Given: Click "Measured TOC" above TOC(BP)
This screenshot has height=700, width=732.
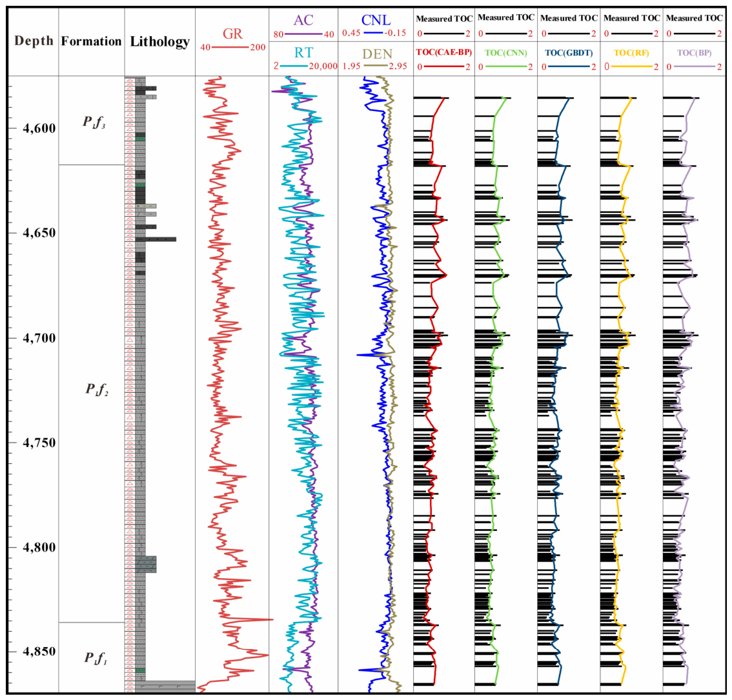Looking at the screenshot, I should coord(694,18).
